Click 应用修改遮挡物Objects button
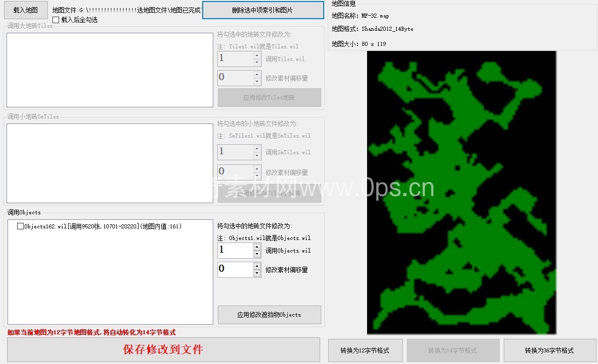Viewport: 598px width, 364px height. (x=269, y=315)
